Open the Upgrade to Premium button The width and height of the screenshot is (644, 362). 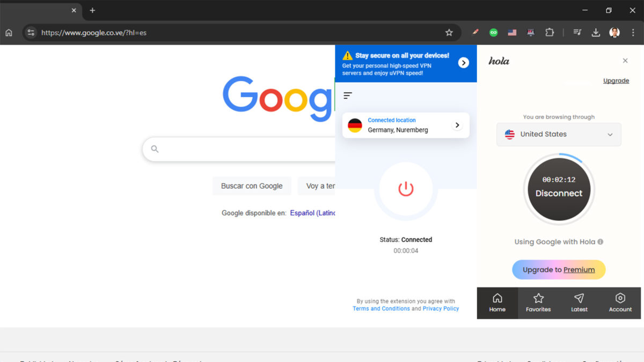pos(558,269)
